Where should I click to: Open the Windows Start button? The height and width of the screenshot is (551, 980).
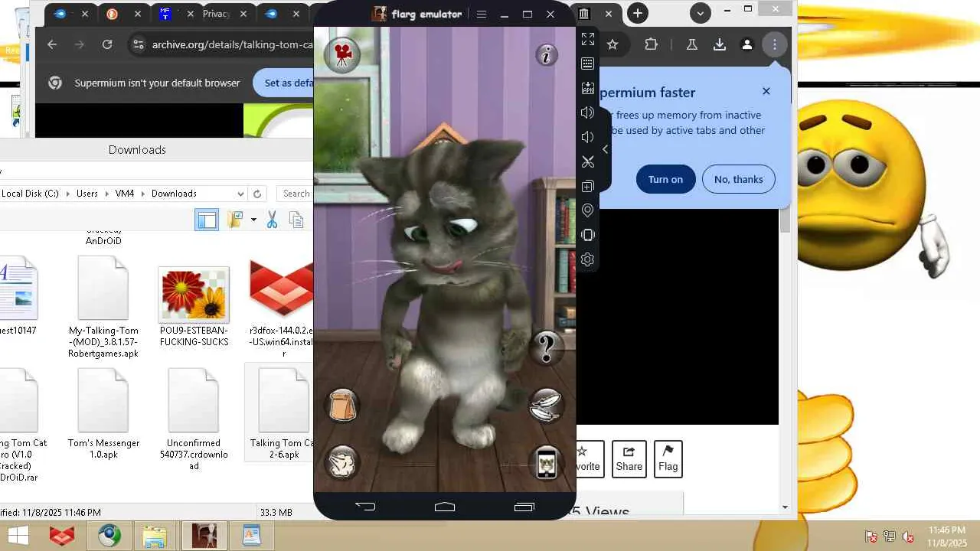pyautogui.click(x=18, y=536)
